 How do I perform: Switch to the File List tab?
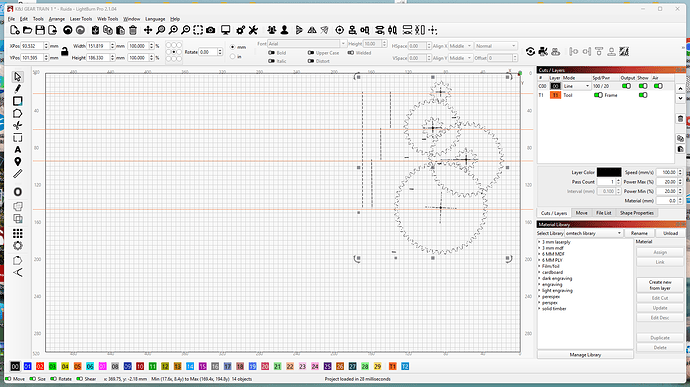pos(603,213)
